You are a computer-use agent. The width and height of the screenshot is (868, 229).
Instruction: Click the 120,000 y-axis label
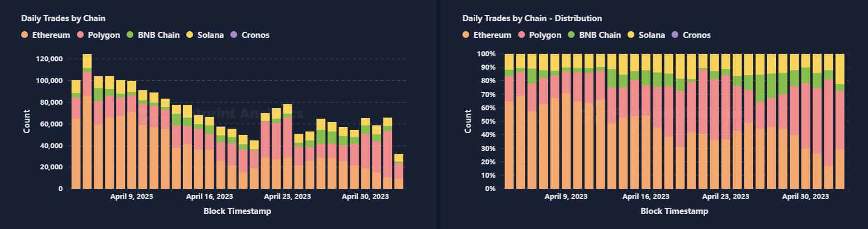coord(50,59)
